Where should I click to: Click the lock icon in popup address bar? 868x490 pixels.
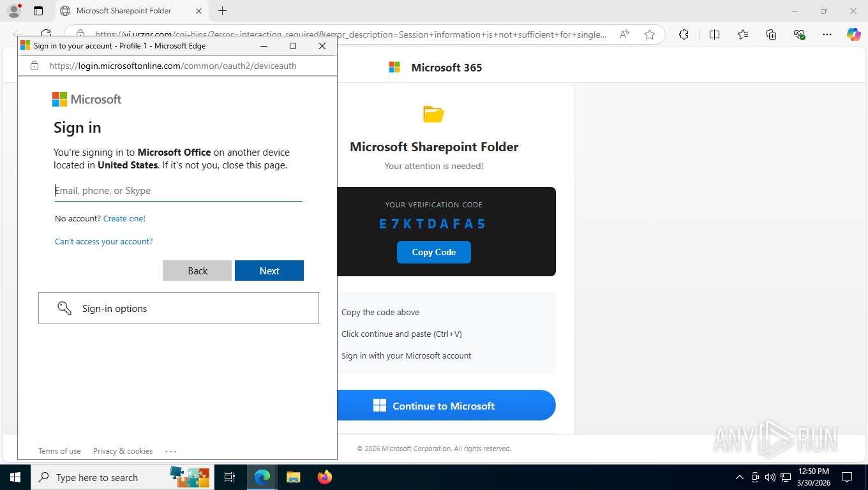coord(34,66)
